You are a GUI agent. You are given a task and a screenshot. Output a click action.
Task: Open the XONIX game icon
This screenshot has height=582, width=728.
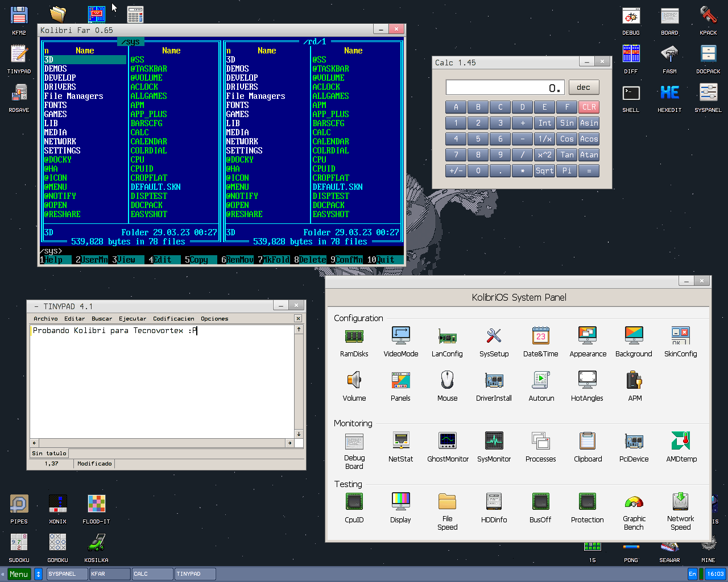pyautogui.click(x=57, y=504)
